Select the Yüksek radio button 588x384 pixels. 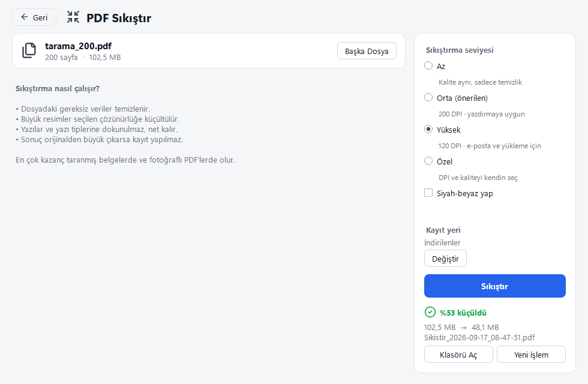click(428, 130)
